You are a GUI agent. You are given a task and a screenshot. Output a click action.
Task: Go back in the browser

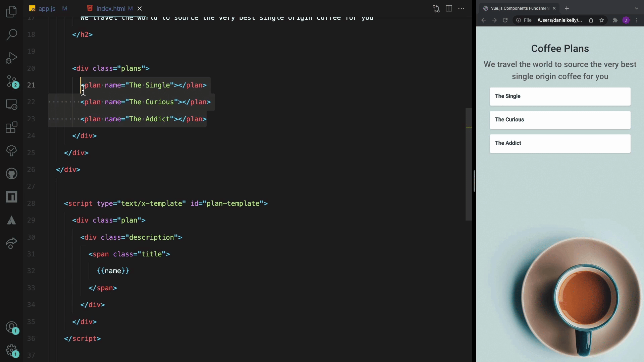pyautogui.click(x=483, y=20)
